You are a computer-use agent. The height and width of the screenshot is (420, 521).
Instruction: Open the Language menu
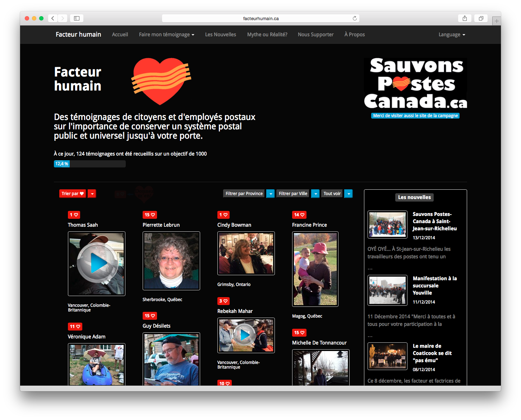point(452,34)
